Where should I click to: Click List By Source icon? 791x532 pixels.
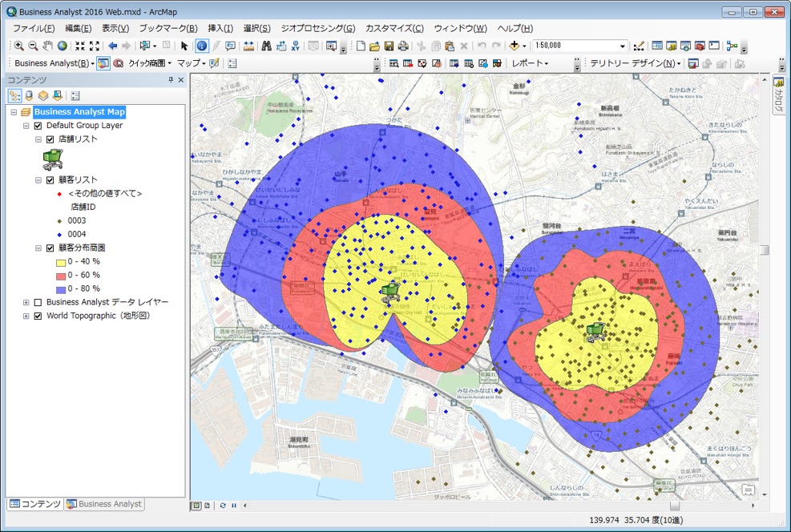(x=29, y=95)
